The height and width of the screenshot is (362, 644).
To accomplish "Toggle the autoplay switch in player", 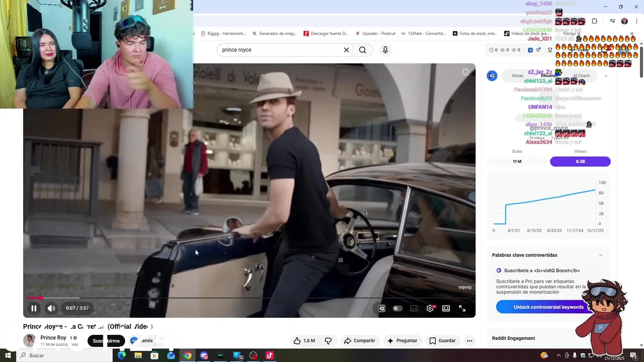I will click(x=397, y=308).
